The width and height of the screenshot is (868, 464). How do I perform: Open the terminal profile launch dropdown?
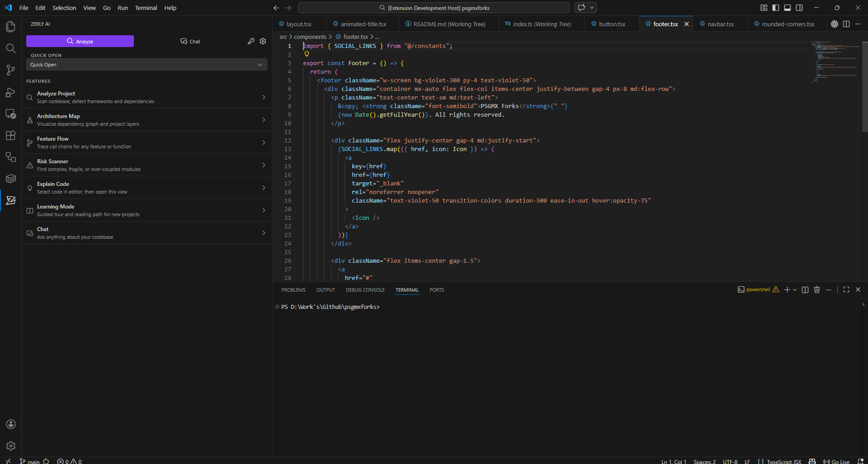click(795, 289)
